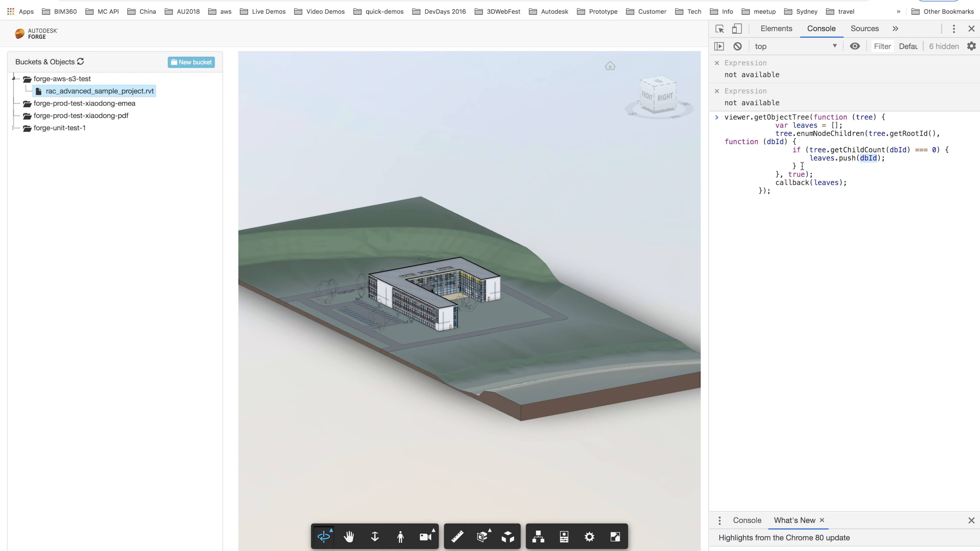Image resolution: width=980 pixels, height=551 pixels.
Task: Activate the Measure ruler tool
Action: (x=457, y=536)
